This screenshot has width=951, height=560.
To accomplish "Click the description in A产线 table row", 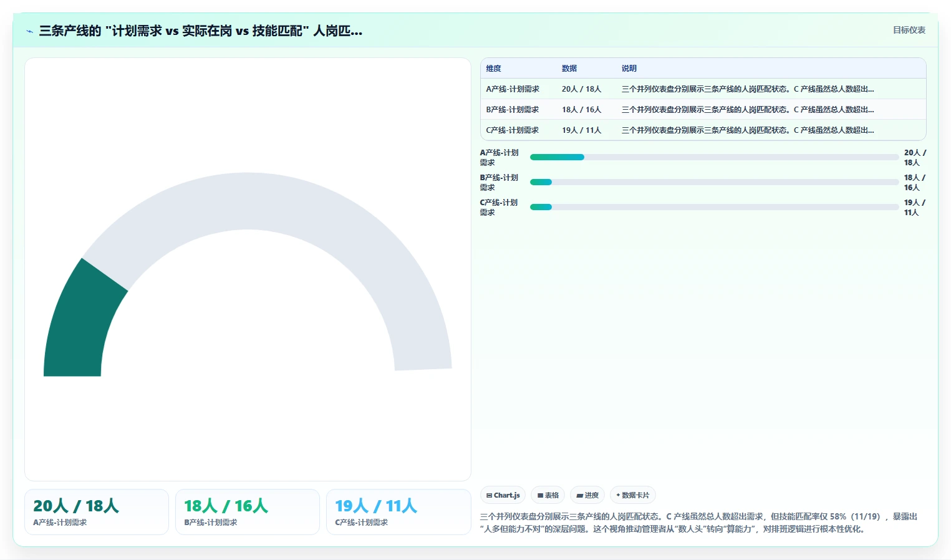I will [748, 89].
